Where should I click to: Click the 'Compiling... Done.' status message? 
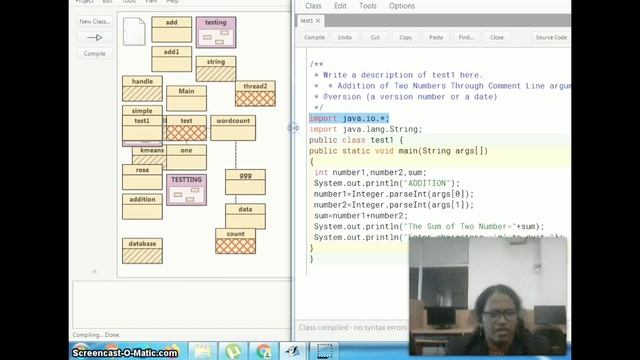[x=96, y=335]
